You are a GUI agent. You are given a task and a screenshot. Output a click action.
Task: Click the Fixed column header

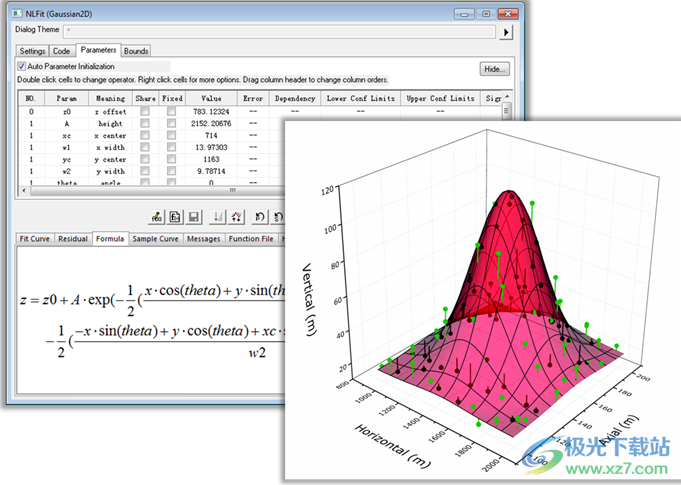pos(172,99)
